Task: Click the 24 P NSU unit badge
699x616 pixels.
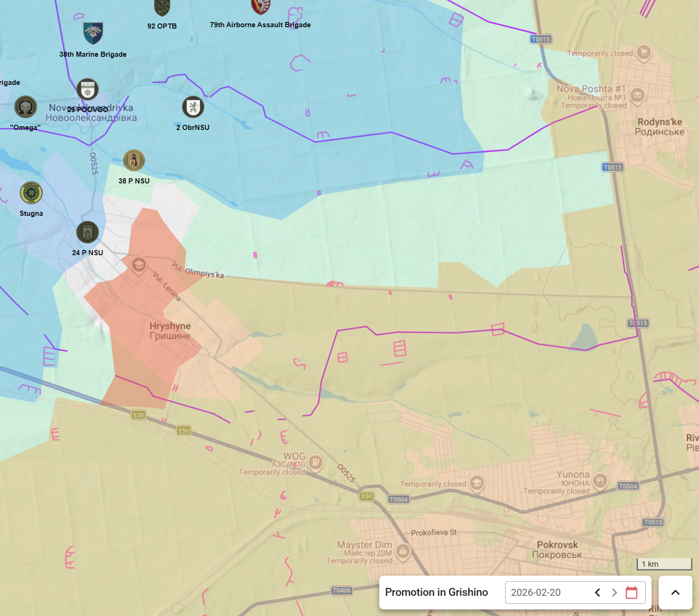Action: coord(87,232)
